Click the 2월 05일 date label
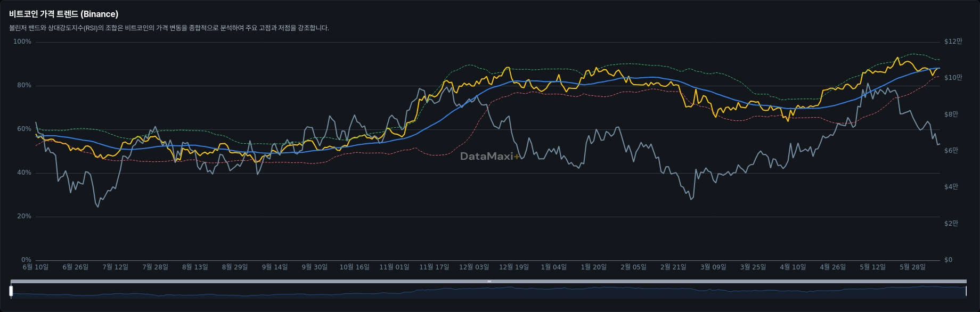The height and width of the screenshot is (312, 980). [634, 267]
